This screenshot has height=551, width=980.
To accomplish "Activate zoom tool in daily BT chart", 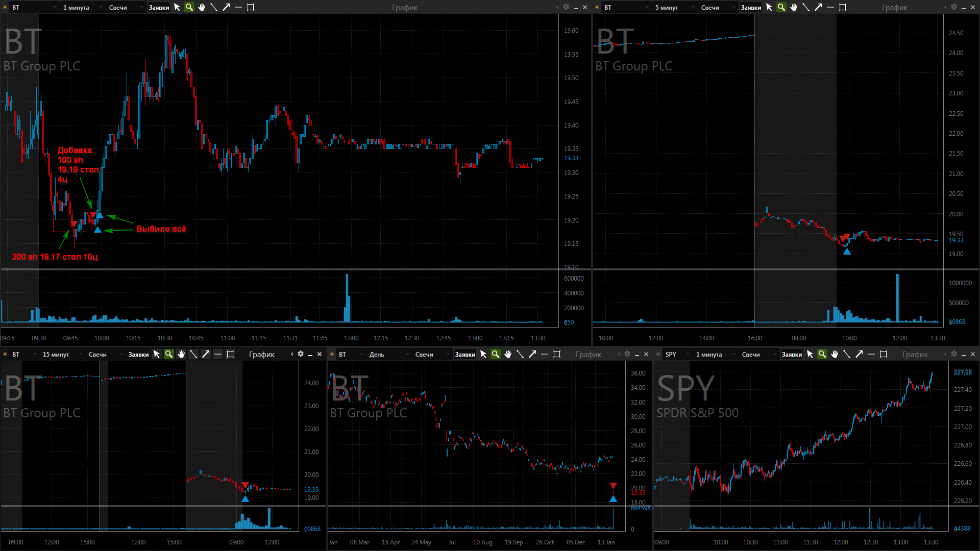I will point(496,354).
